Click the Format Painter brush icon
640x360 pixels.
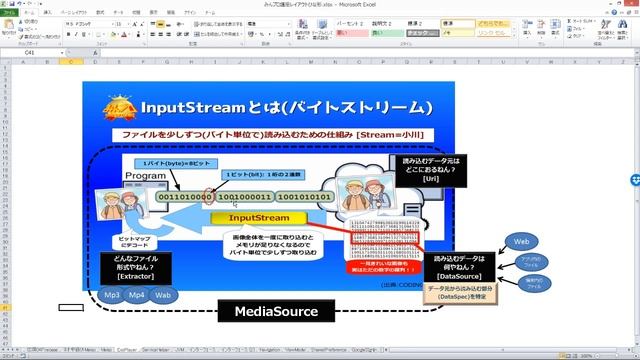click(21, 37)
